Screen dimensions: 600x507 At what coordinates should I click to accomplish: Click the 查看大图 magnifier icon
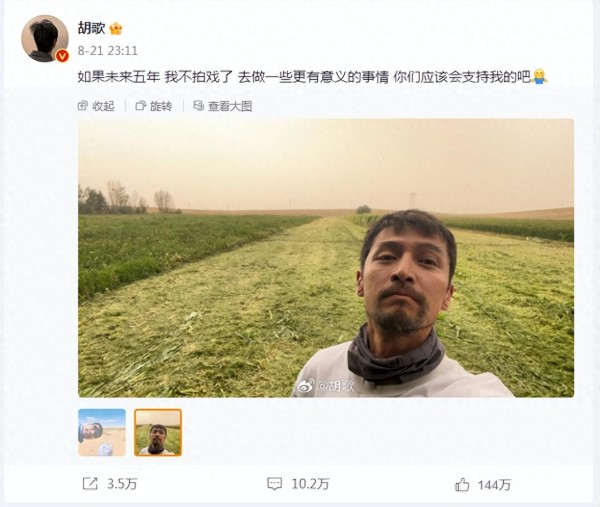(198, 106)
